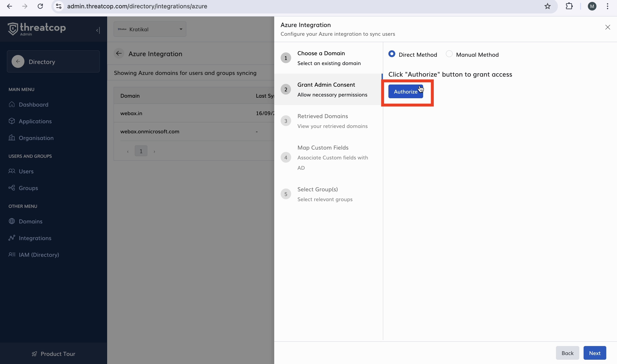Collapse the sidebar with the chevron icon
This screenshot has width=617, height=364.
point(98,30)
